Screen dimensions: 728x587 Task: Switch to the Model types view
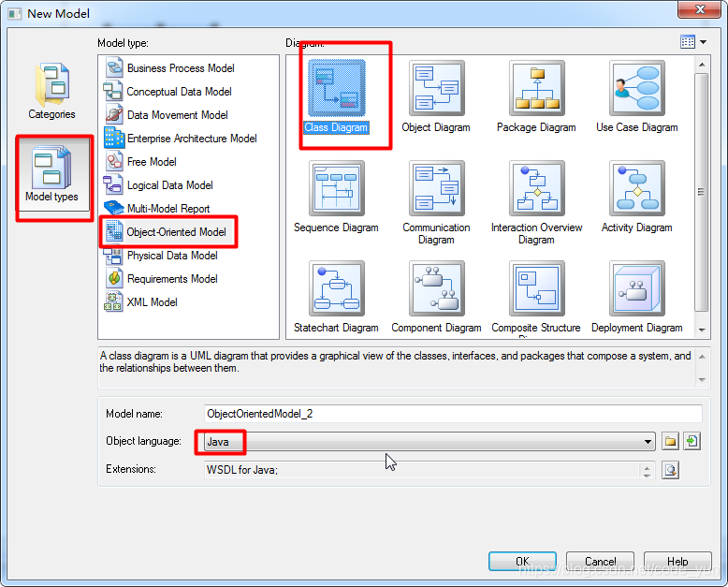52,175
